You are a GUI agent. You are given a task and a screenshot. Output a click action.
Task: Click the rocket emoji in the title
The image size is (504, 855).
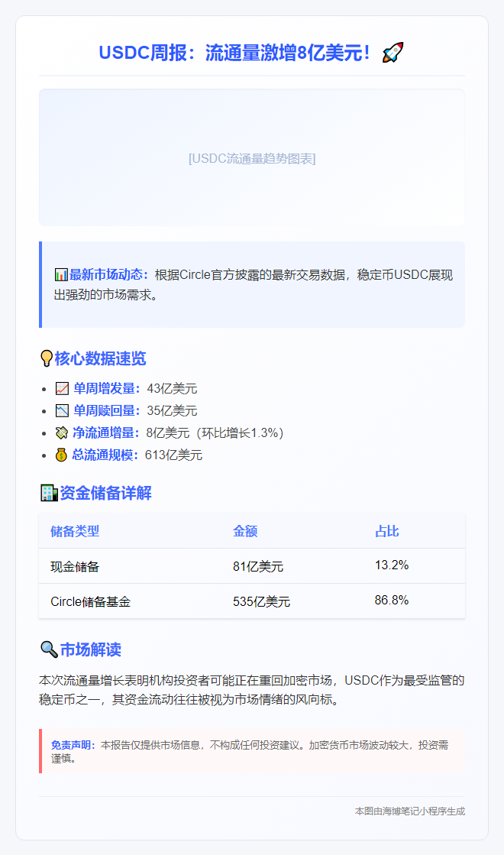pyautogui.click(x=393, y=53)
